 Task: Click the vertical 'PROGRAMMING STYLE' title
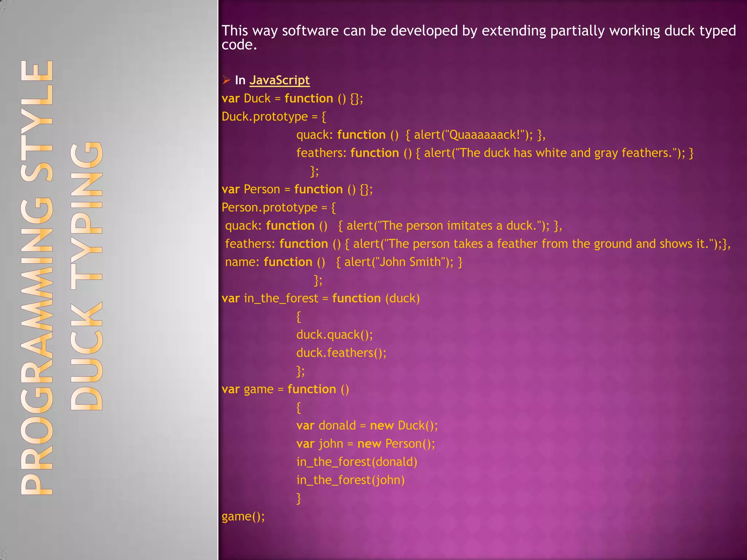pos(36,277)
